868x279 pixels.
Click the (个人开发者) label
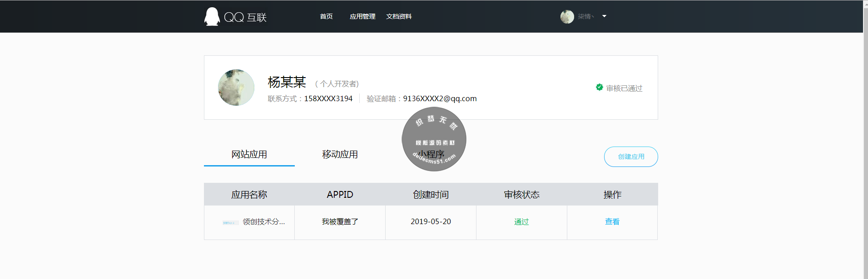click(x=337, y=84)
